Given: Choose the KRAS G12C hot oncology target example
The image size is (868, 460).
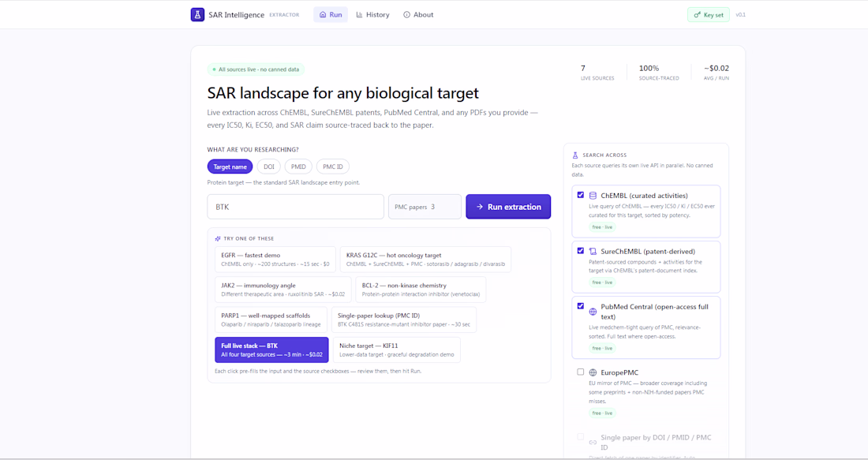Looking at the screenshot, I should pos(425,260).
